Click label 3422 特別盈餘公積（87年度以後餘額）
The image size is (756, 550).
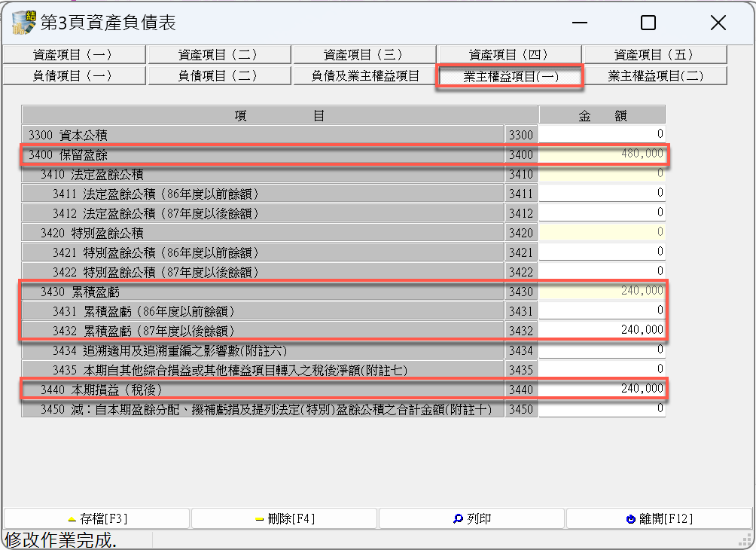tap(156, 272)
